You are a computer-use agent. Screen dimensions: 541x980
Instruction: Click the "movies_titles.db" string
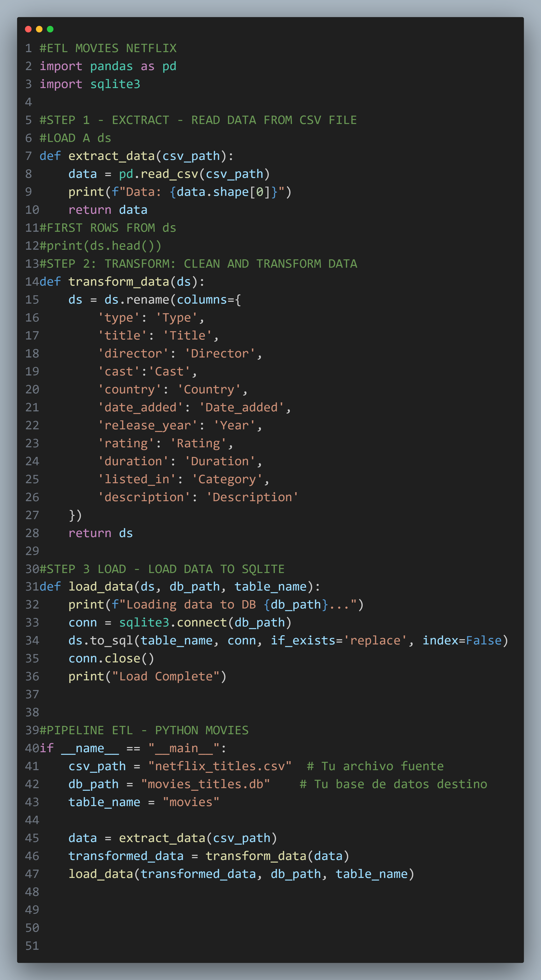click(x=205, y=784)
